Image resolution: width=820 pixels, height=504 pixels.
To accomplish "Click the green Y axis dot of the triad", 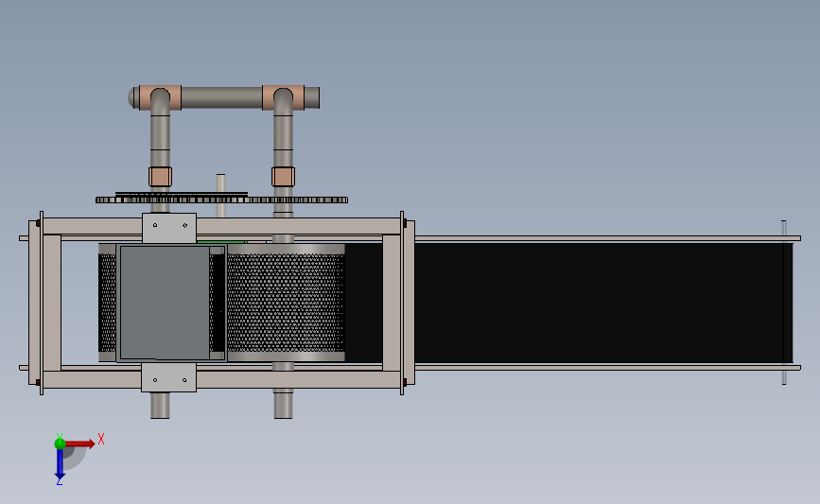I will pos(60,443).
